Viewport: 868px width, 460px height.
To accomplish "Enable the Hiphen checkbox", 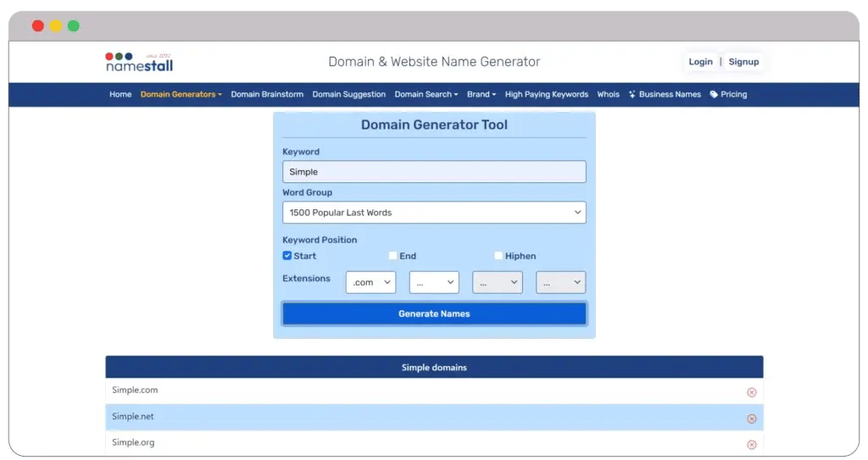I will pyautogui.click(x=498, y=256).
